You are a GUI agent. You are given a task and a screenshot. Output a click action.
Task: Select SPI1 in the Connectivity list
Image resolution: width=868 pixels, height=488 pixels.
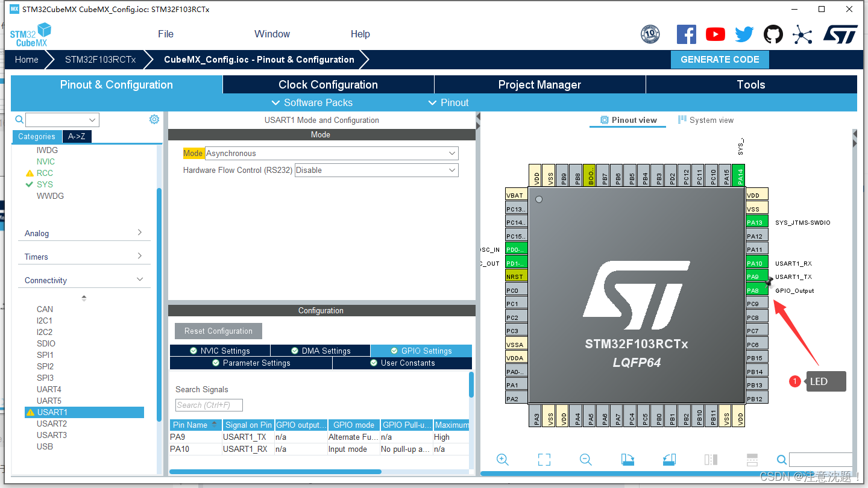(x=45, y=355)
